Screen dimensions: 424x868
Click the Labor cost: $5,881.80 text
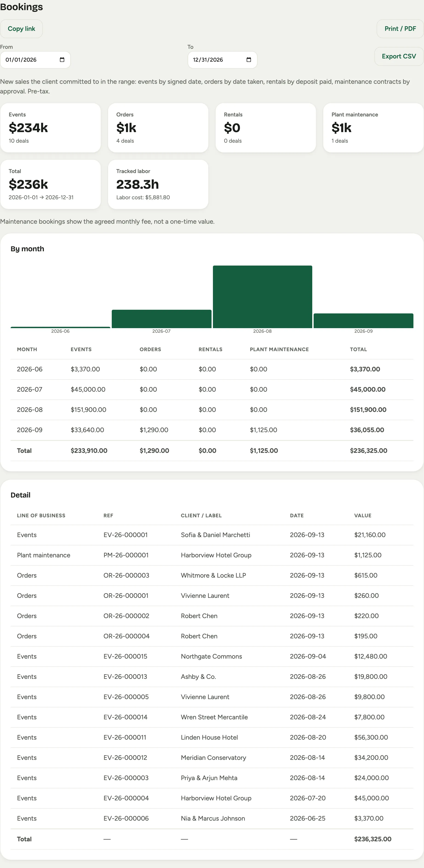143,197
